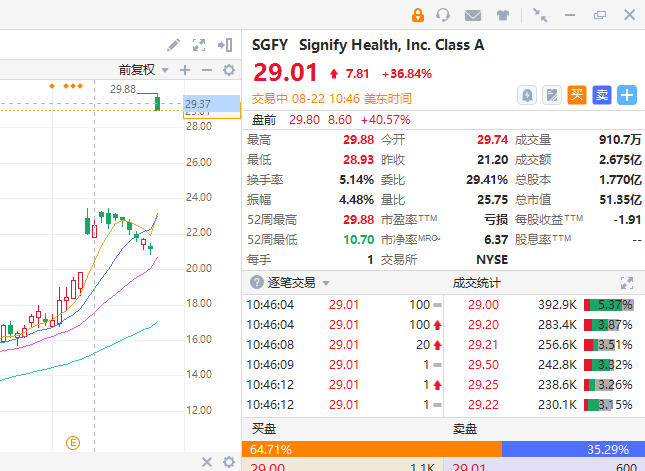Viewport: 645px width, 471px height.
Task: Click 市净率 value 6.37
Action: click(496, 239)
